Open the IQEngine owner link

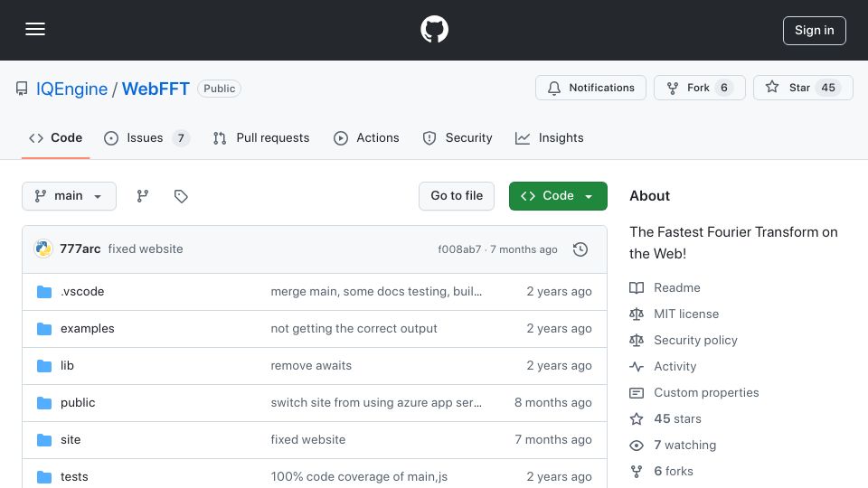pyautogui.click(x=72, y=89)
